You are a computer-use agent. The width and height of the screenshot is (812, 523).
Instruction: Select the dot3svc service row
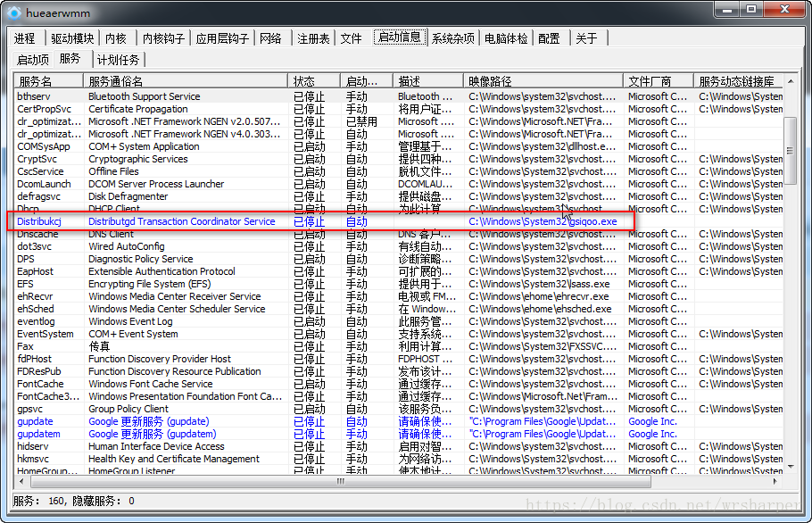coord(399,246)
